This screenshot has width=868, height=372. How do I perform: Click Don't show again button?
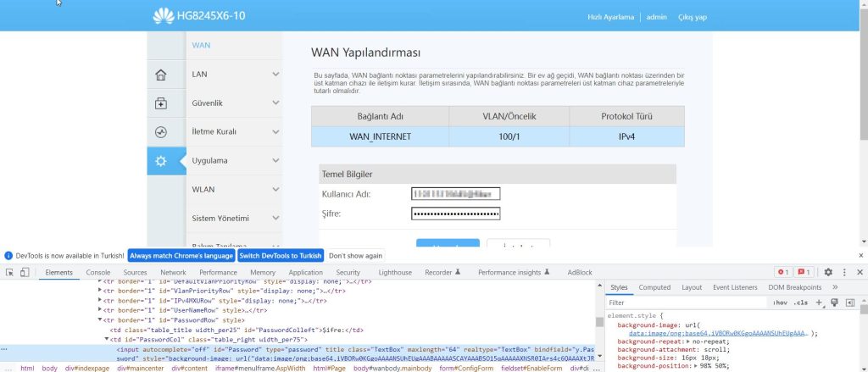(x=355, y=256)
